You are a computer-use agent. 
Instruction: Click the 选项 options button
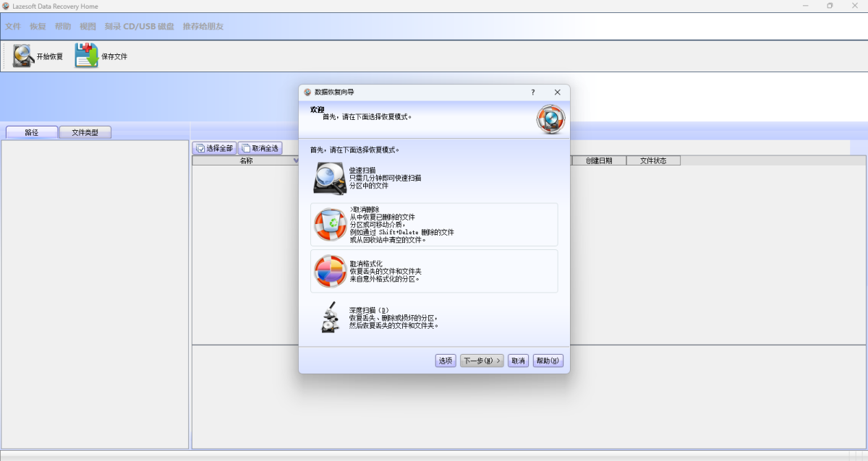pos(445,361)
